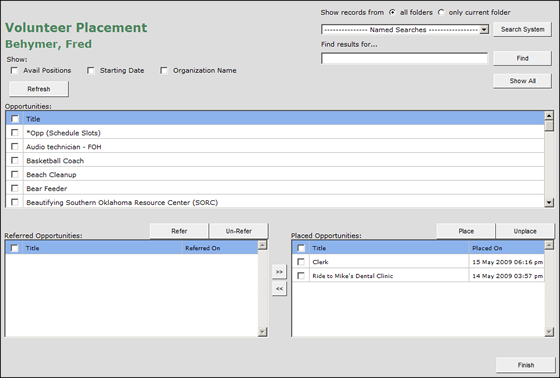Select the 'Basketball Coach' opportunity title
This screenshot has width=560, height=378.
tap(55, 161)
